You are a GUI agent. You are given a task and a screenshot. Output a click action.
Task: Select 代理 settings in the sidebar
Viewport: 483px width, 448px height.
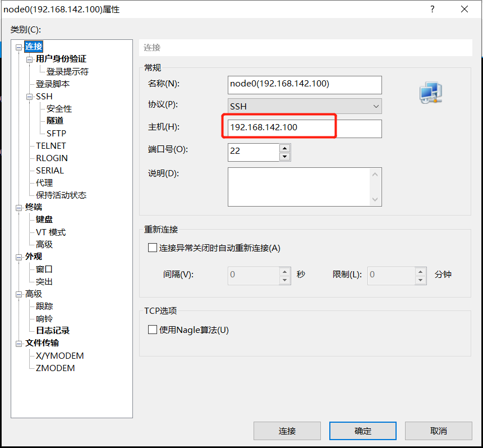click(46, 182)
